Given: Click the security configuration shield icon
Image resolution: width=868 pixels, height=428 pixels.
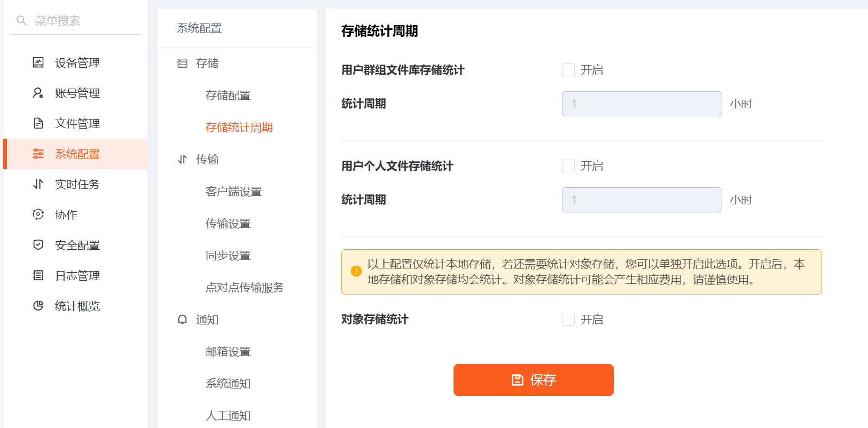Looking at the screenshot, I should point(38,245).
